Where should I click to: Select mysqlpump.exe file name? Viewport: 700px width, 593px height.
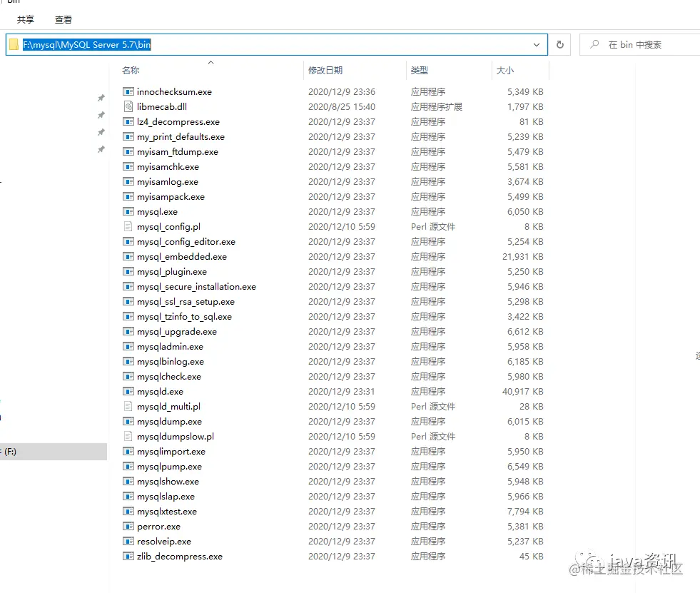click(169, 467)
